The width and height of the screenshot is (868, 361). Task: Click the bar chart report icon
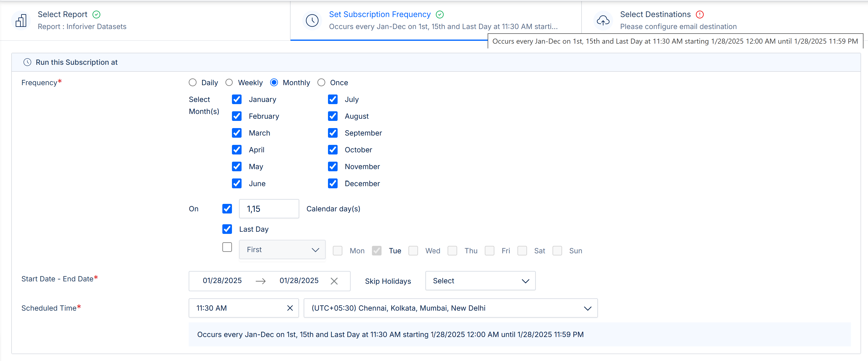21,20
